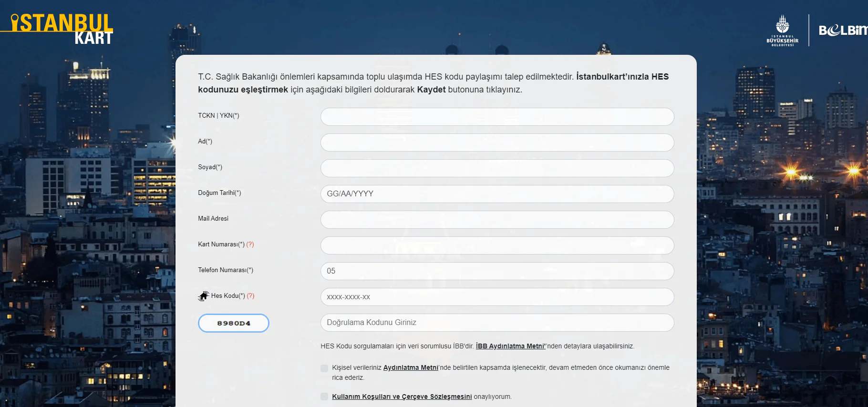Click the Istanbulkart logo
The height and width of the screenshot is (407, 868).
coord(61,29)
